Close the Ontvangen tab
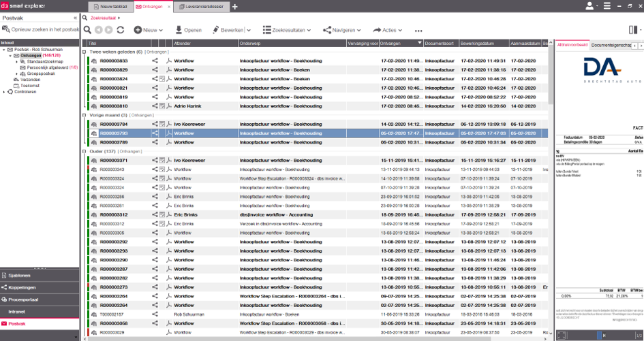The image size is (644, 341). coord(169,7)
